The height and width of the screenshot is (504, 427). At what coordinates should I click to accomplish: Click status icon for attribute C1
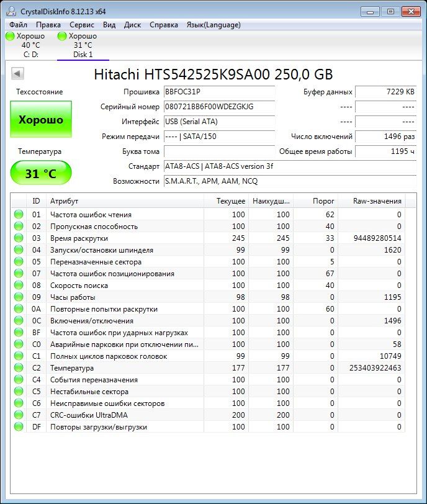(x=19, y=356)
